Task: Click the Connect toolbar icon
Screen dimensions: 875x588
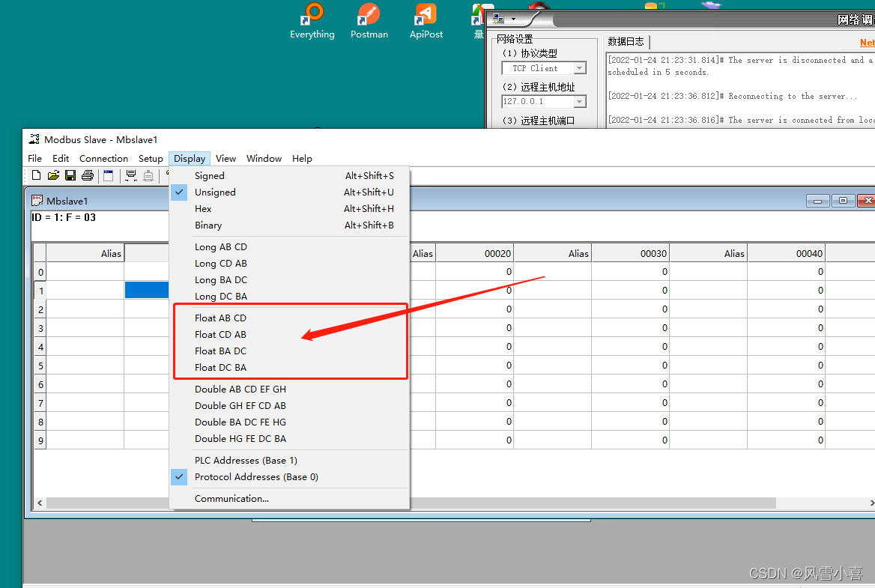Action: (x=131, y=176)
